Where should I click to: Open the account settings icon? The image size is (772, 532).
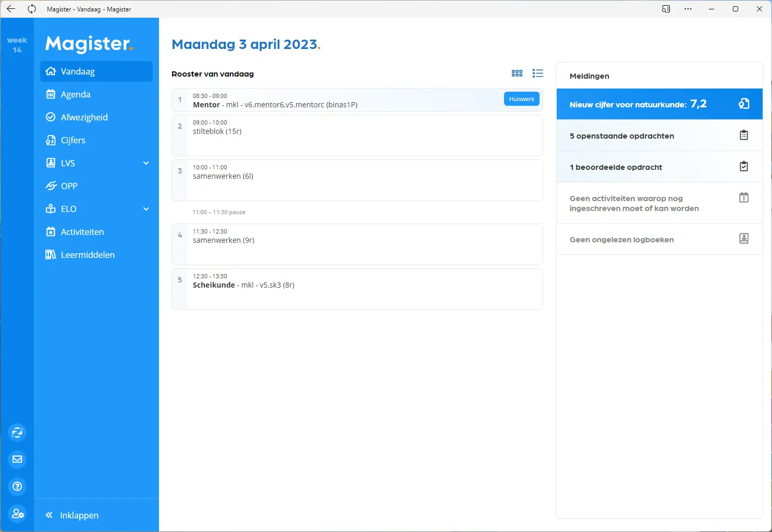[17, 513]
